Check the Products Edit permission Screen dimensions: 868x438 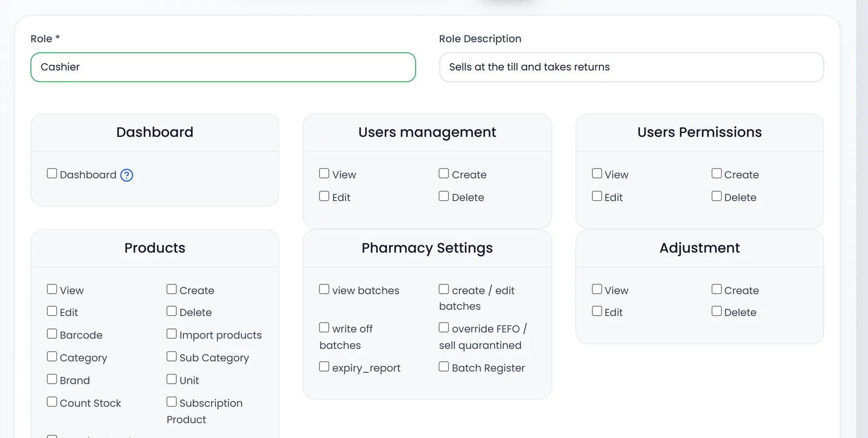52,312
